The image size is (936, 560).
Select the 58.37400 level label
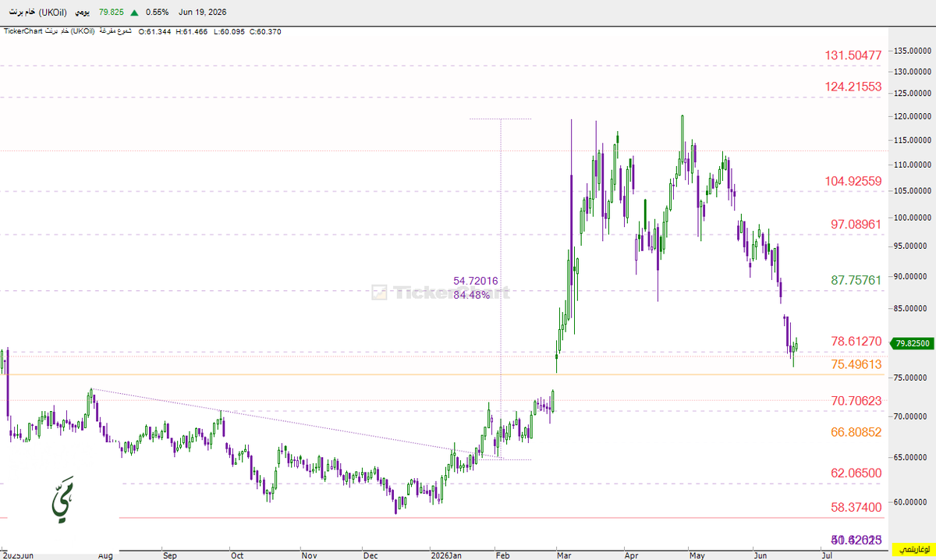tap(856, 507)
